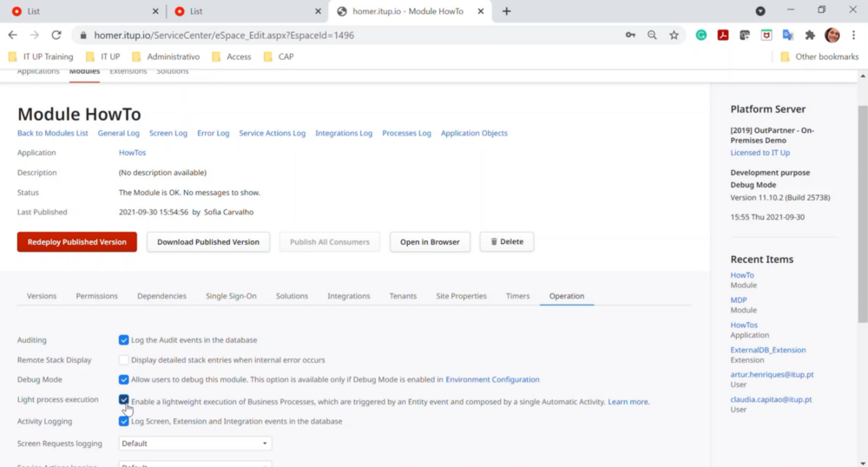The height and width of the screenshot is (467, 868).
Task: Open the Grammarly extension icon
Action: (700, 35)
